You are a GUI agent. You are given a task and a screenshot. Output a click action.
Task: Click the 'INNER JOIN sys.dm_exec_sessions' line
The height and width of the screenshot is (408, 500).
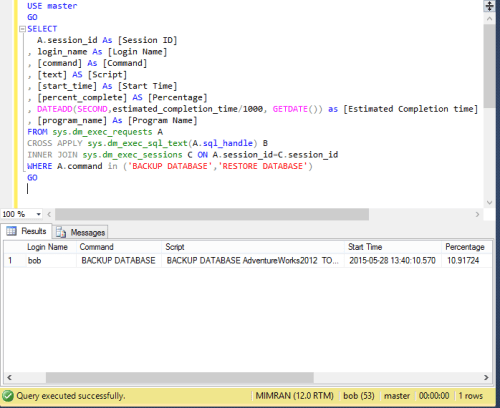[x=183, y=155]
